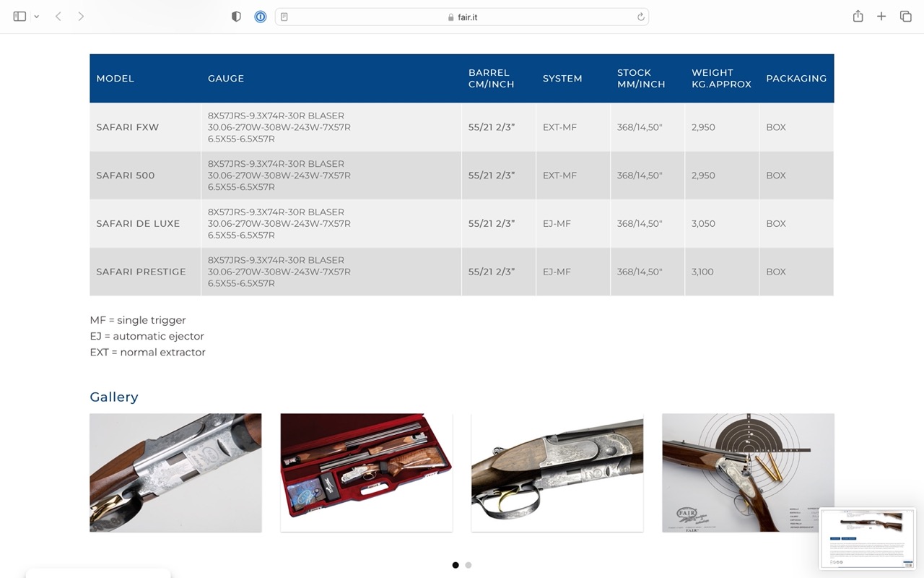Click the 'MF = single trigger' legend line

(138, 320)
